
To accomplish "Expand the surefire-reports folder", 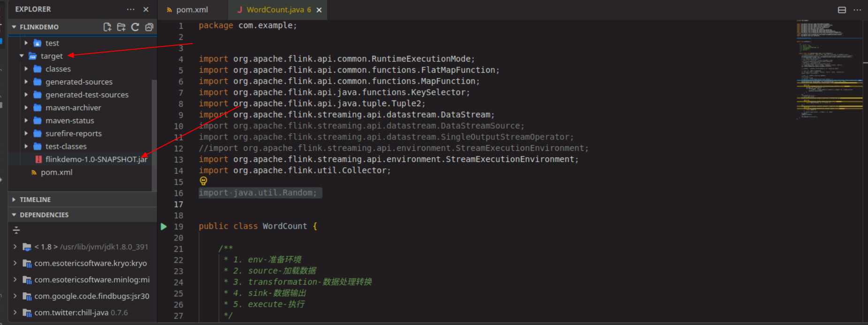I will coord(26,133).
